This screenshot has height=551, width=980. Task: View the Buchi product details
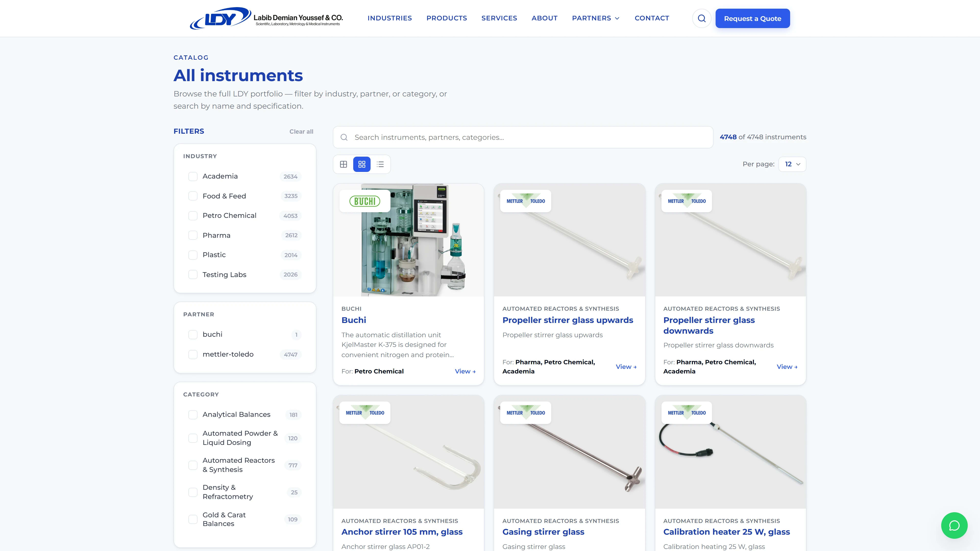(465, 371)
